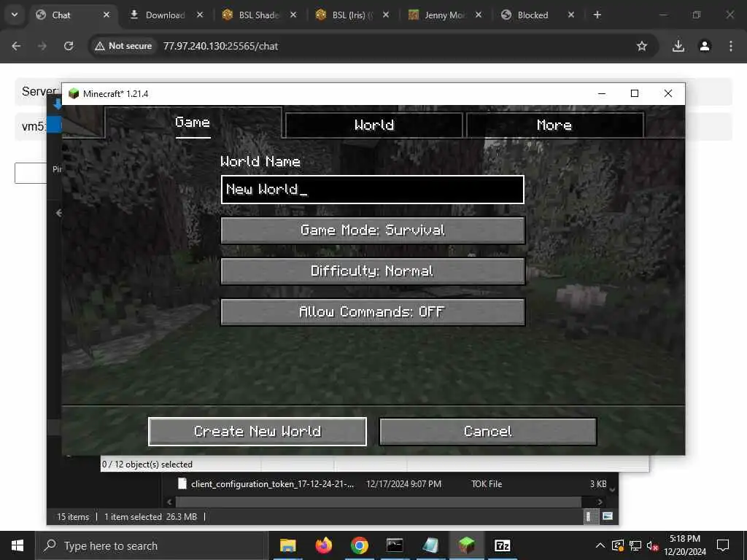Open Chrome downloads icon
The image size is (747, 560).
(678, 46)
